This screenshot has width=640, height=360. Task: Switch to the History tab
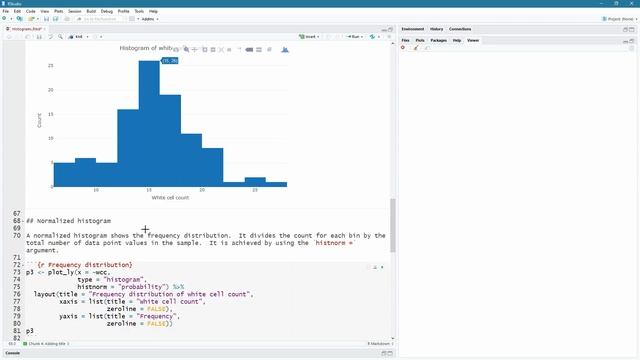click(x=436, y=29)
